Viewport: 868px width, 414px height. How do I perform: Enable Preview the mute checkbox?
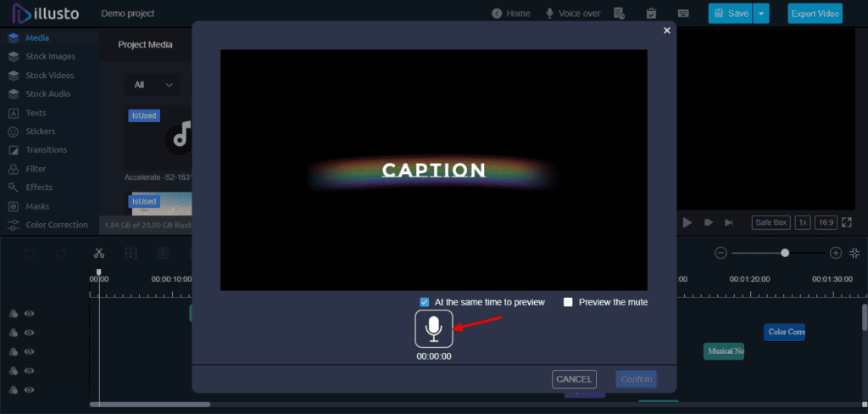point(569,302)
